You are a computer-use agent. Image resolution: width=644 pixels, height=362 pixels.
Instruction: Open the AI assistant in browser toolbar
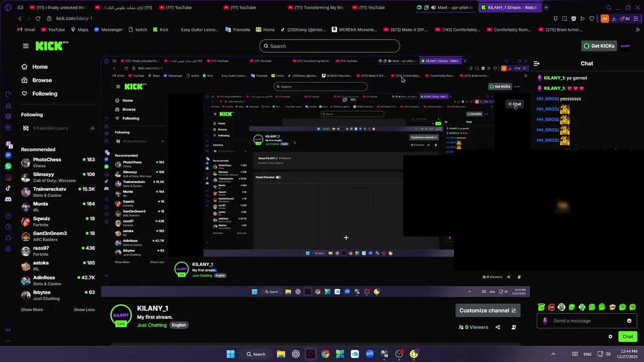[x=625, y=19]
